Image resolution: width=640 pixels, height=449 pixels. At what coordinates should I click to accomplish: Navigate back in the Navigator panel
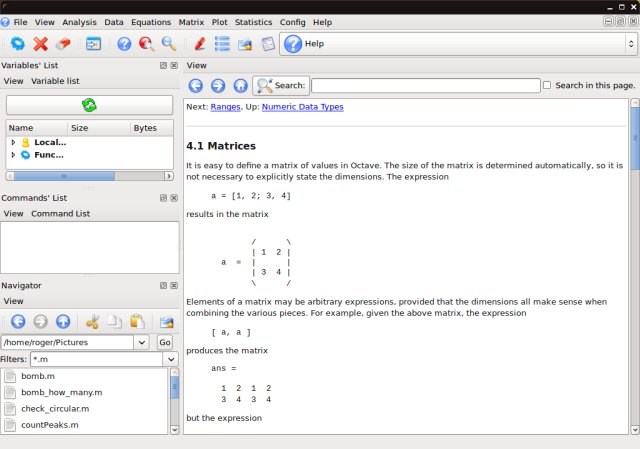[18, 322]
